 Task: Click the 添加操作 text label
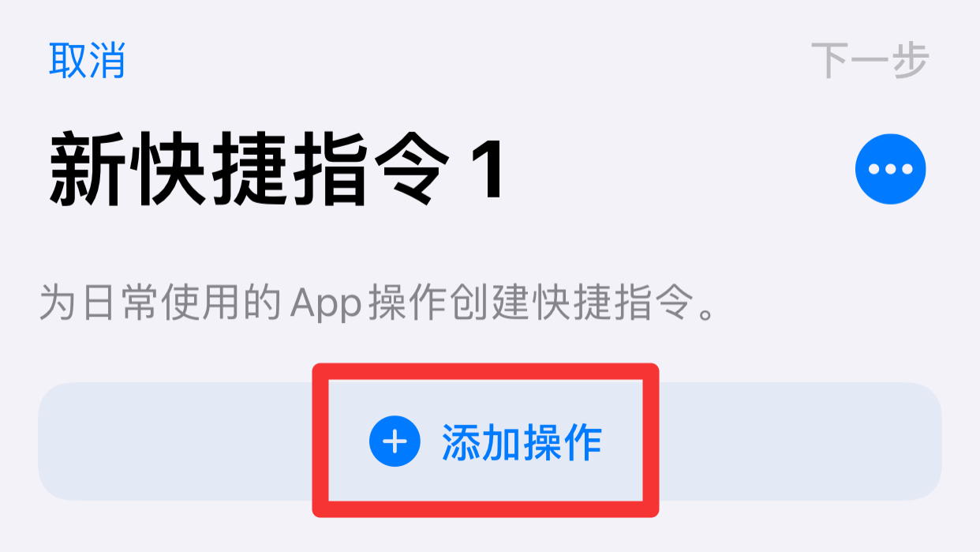point(522,441)
